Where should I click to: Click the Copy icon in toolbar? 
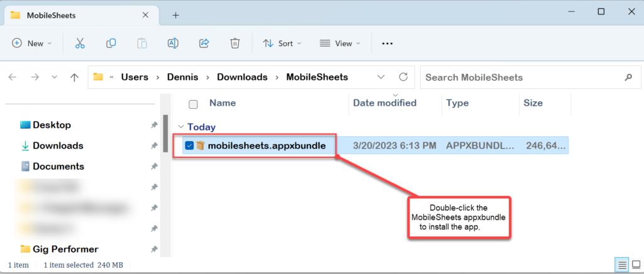pyautogui.click(x=111, y=43)
